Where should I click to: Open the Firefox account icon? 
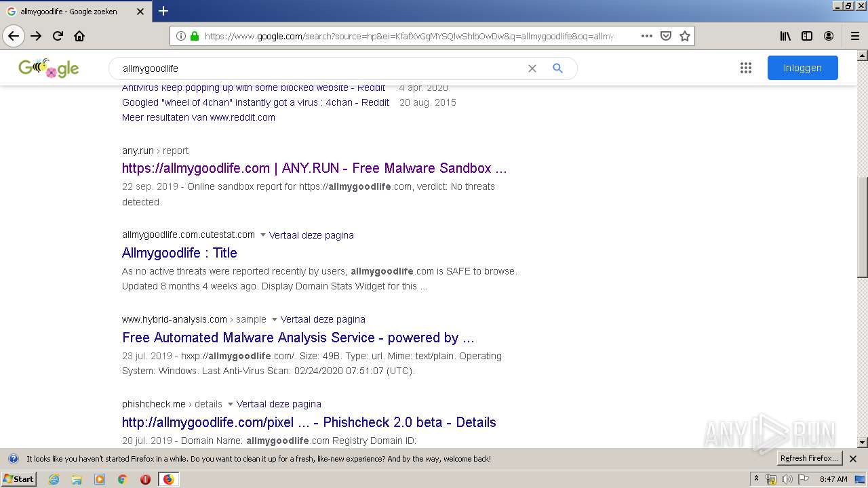point(829,36)
